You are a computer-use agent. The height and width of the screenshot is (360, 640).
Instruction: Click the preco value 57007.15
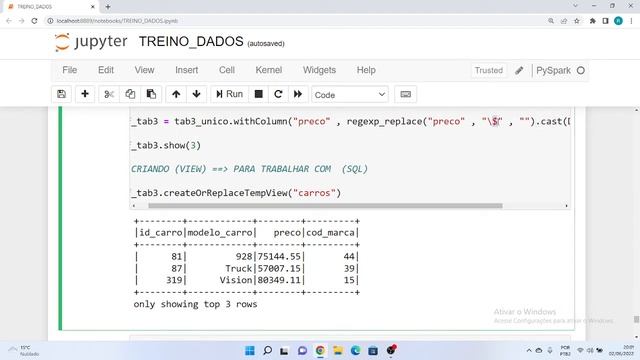tap(279, 269)
